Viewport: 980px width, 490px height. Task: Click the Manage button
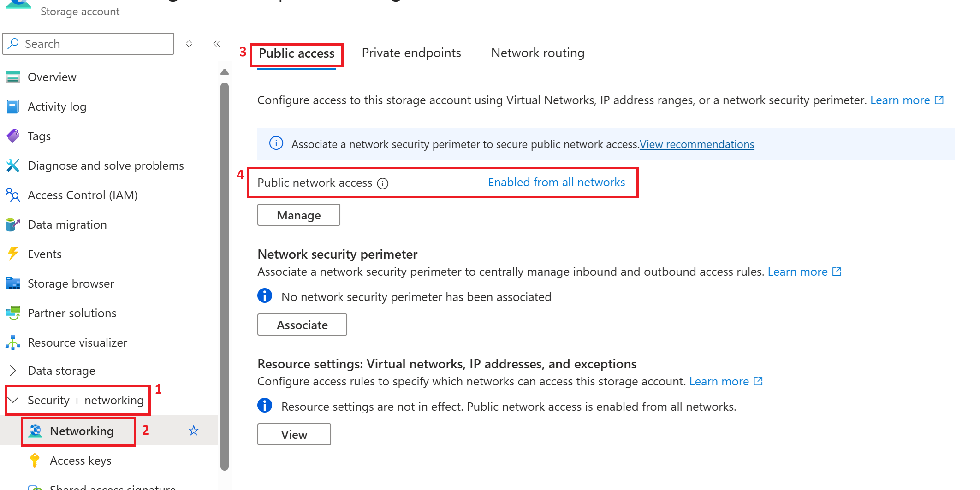pyautogui.click(x=299, y=215)
